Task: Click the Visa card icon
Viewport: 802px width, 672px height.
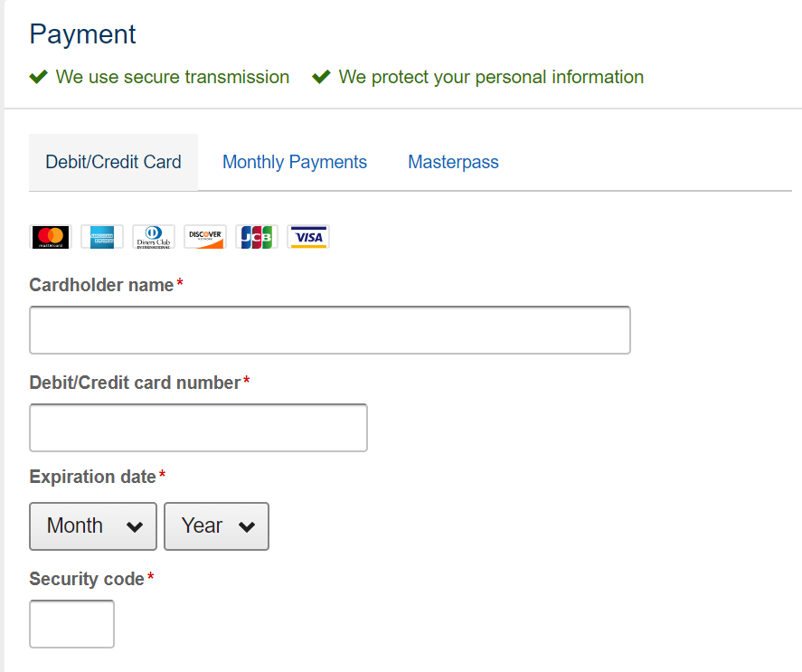Action: (308, 237)
